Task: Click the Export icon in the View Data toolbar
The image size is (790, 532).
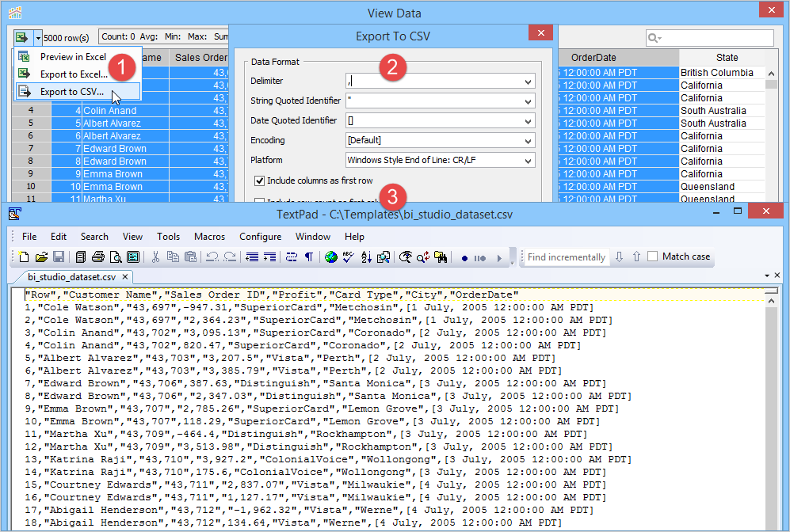Action: [21, 38]
